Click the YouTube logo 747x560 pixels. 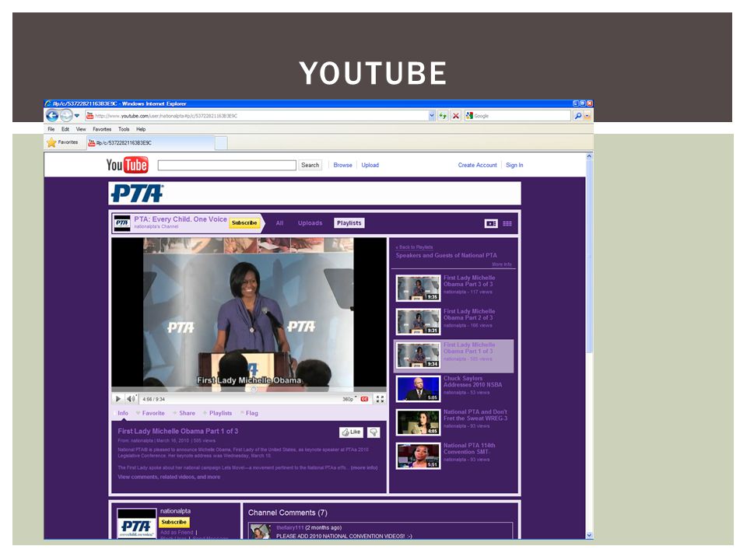[x=127, y=165]
